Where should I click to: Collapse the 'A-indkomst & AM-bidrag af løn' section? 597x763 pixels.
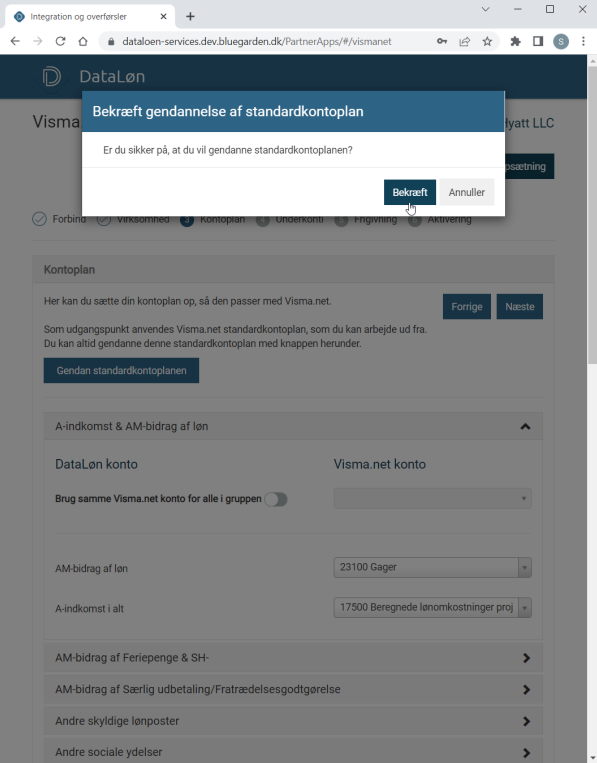pyautogui.click(x=525, y=426)
